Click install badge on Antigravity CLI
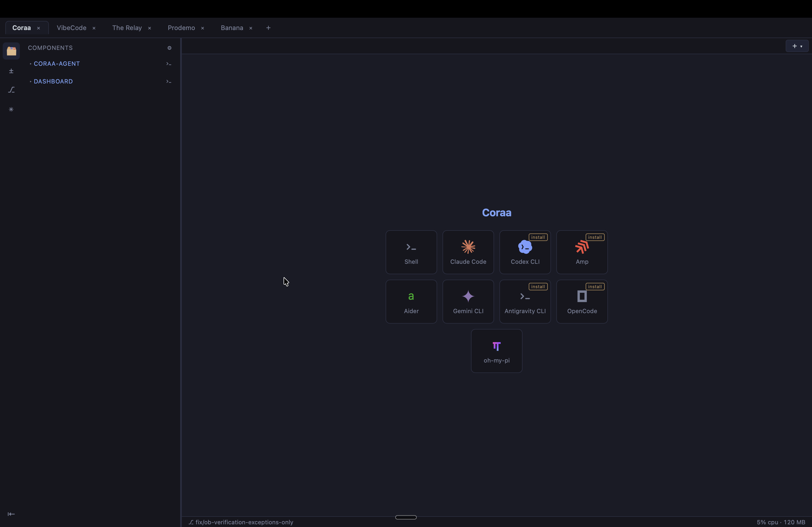812x527 pixels. (538, 287)
